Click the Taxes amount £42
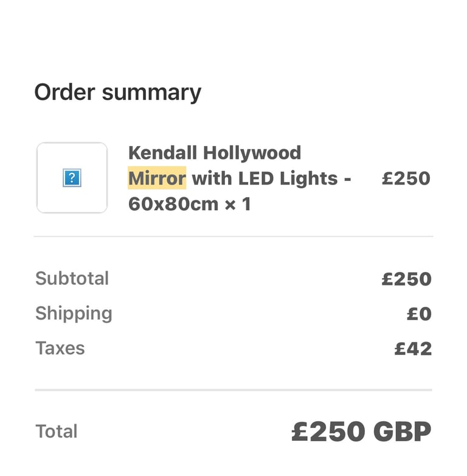The image size is (467, 476). tap(413, 349)
